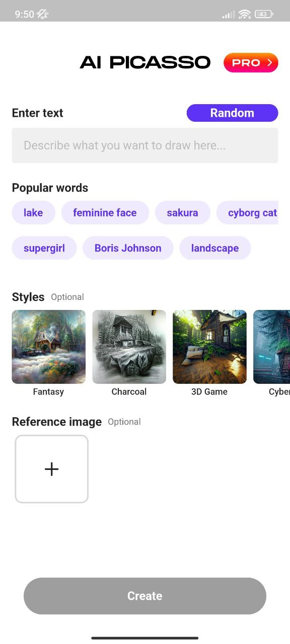Tap the clock showing 9:50
The width and height of the screenshot is (290, 644).
pos(24,14)
